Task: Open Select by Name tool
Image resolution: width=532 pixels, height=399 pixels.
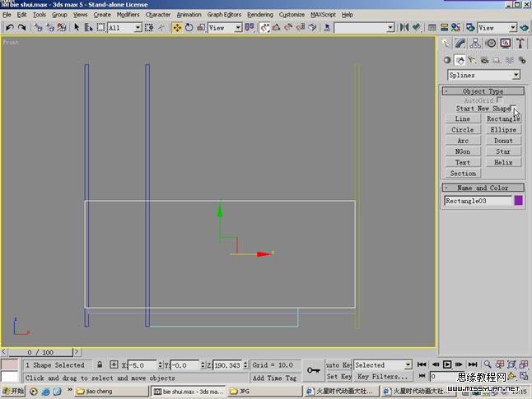Action: [89, 27]
